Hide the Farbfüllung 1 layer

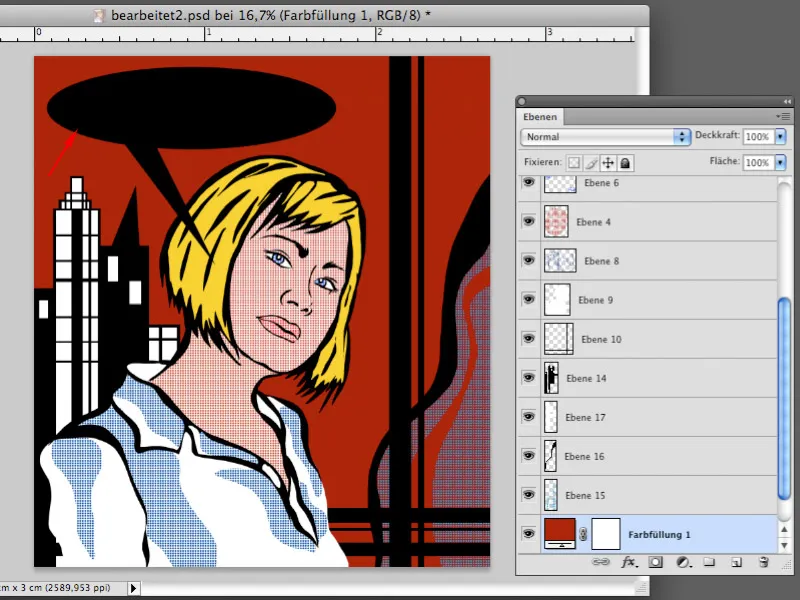(x=529, y=534)
